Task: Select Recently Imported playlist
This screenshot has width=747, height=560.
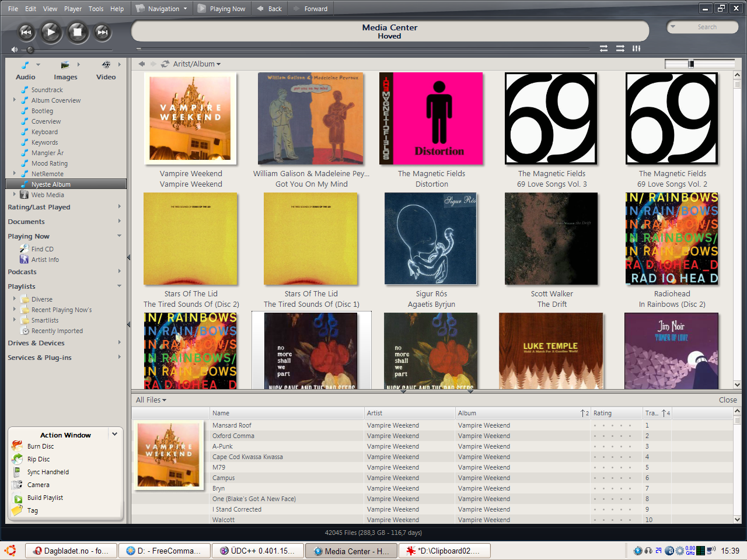Action: pos(57,331)
